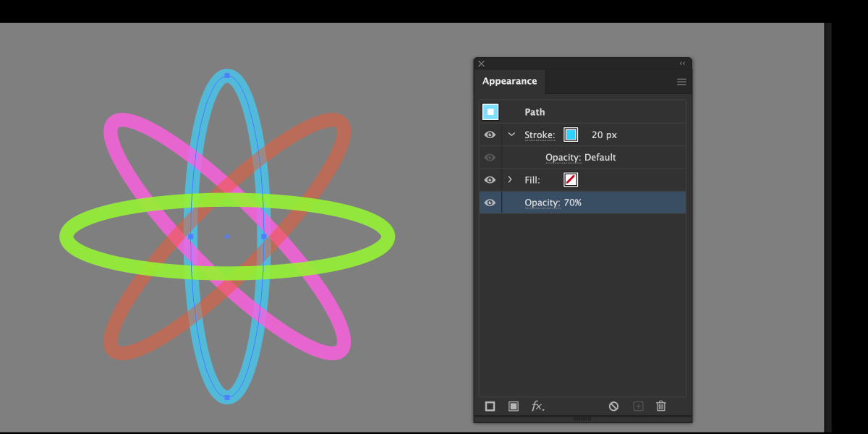868x434 pixels.
Task: Click the Add New Fill icon
Action: pos(514,407)
